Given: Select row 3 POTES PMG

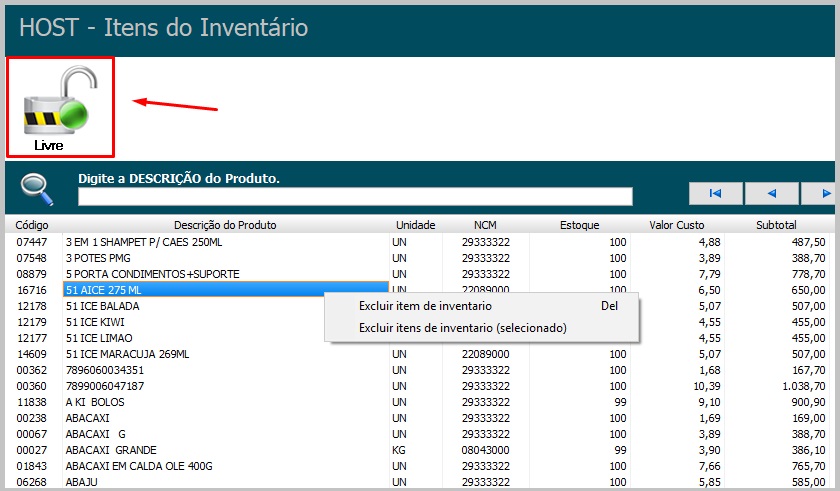Looking at the screenshot, I should 417,258.
